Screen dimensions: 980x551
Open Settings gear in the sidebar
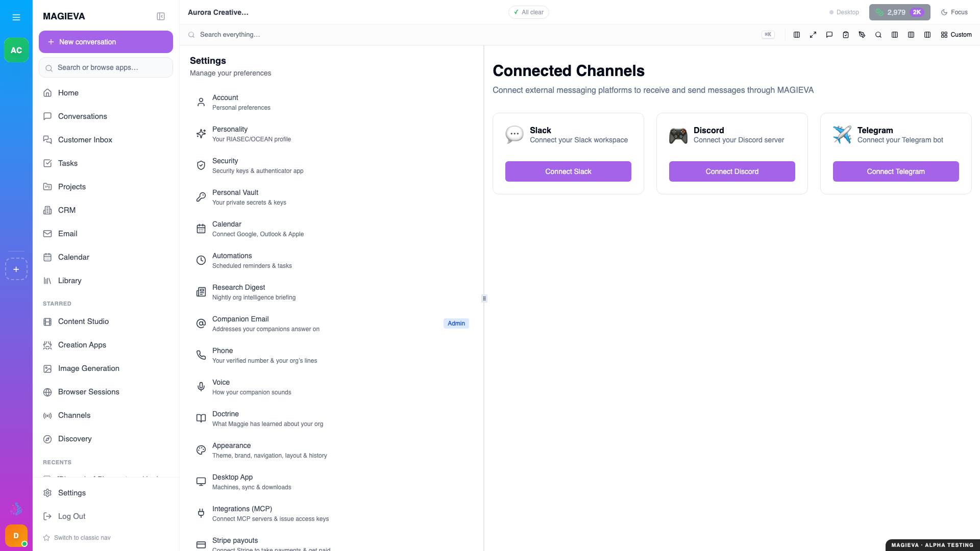(106, 493)
